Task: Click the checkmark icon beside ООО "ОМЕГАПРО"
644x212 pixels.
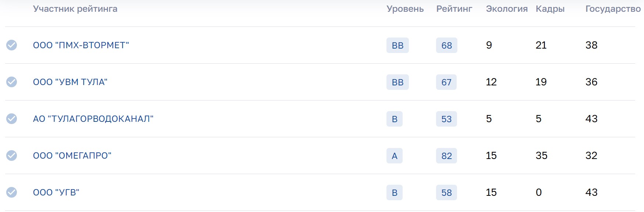Action: tap(12, 156)
